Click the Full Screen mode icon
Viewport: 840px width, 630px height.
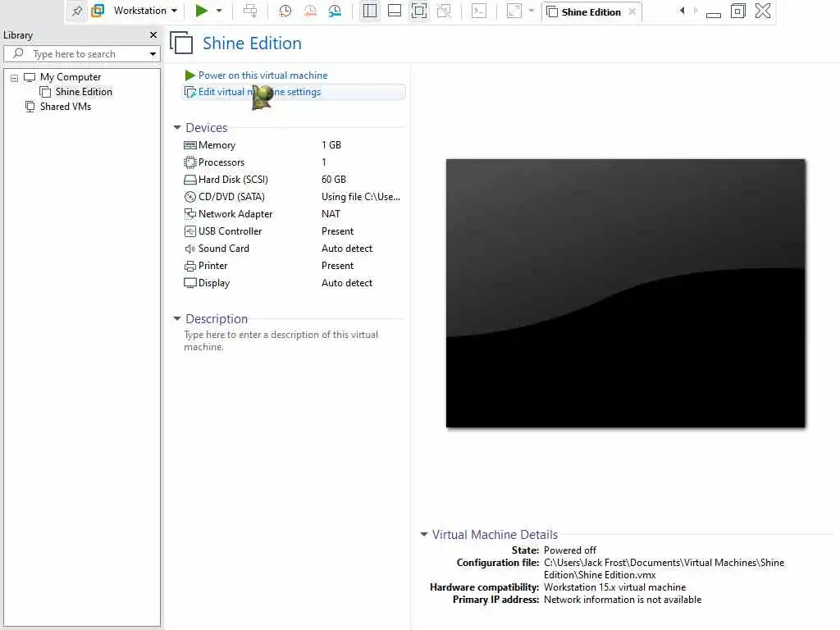[x=419, y=11]
